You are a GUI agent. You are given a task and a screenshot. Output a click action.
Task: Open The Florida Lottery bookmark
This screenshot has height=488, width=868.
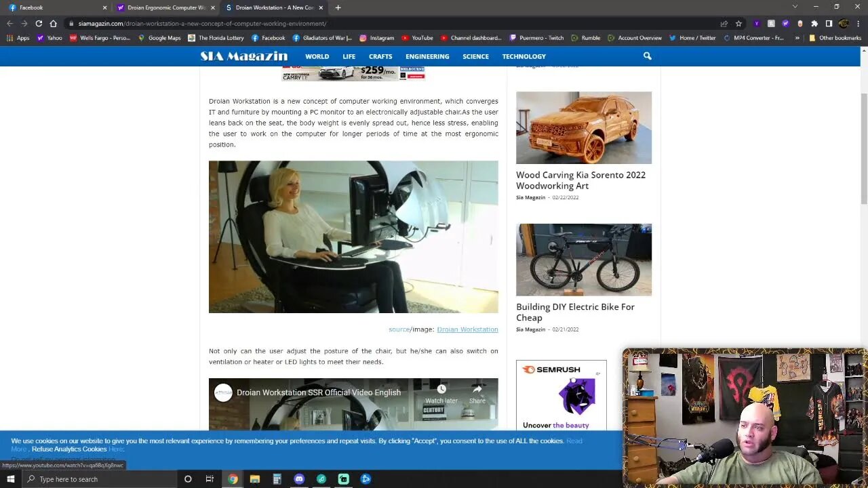tap(216, 38)
